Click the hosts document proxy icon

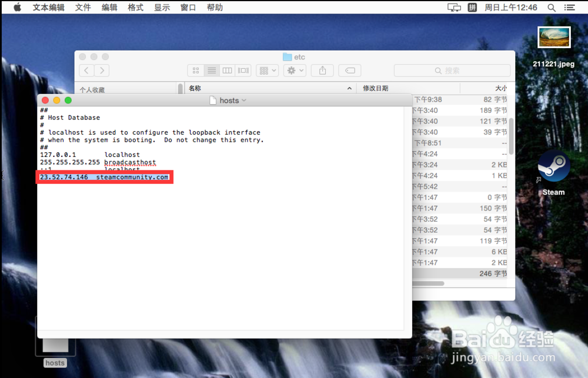(x=213, y=100)
